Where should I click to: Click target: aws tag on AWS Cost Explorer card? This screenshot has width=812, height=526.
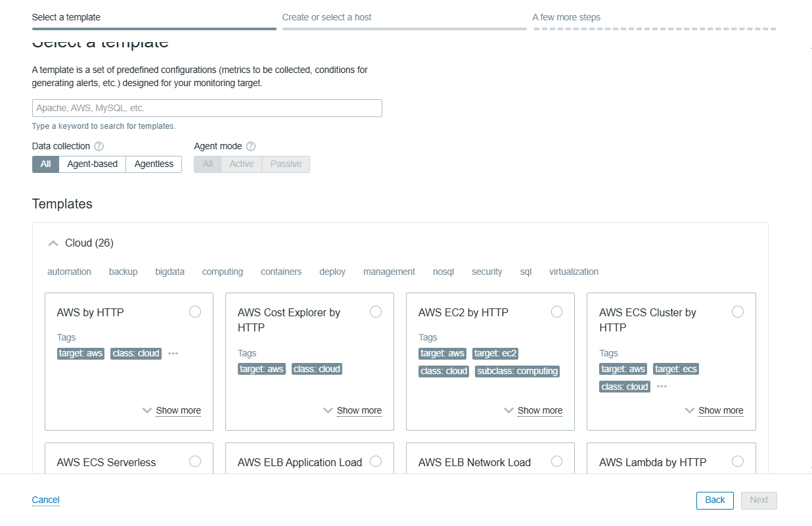261,369
